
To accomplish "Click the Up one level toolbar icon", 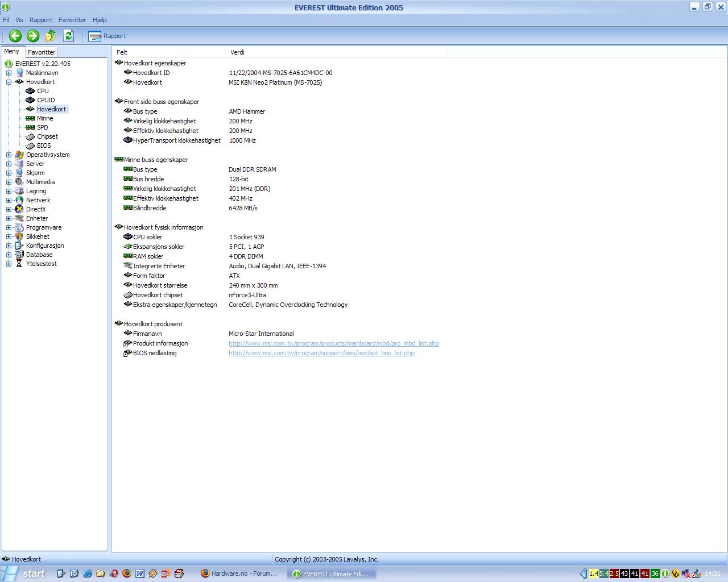I will coord(51,36).
